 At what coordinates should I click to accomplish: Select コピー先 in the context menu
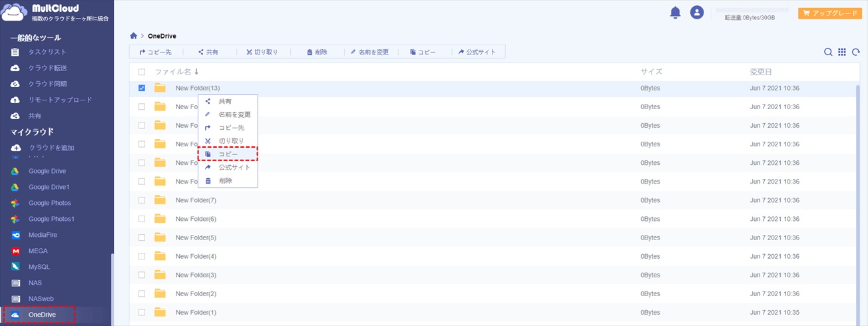[x=228, y=128]
